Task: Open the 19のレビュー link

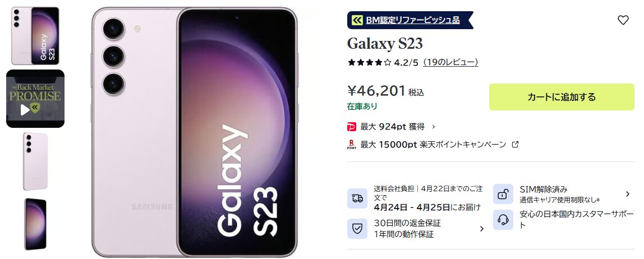Action: point(450,62)
